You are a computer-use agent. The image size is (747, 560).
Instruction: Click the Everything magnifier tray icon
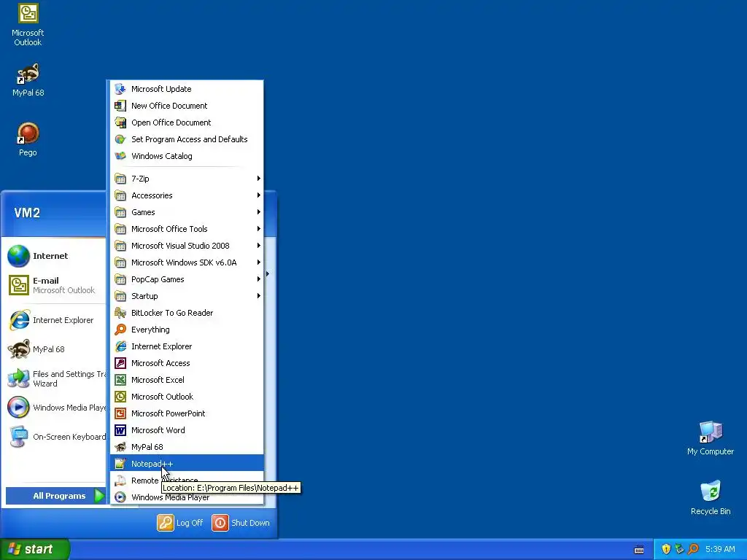click(x=693, y=549)
